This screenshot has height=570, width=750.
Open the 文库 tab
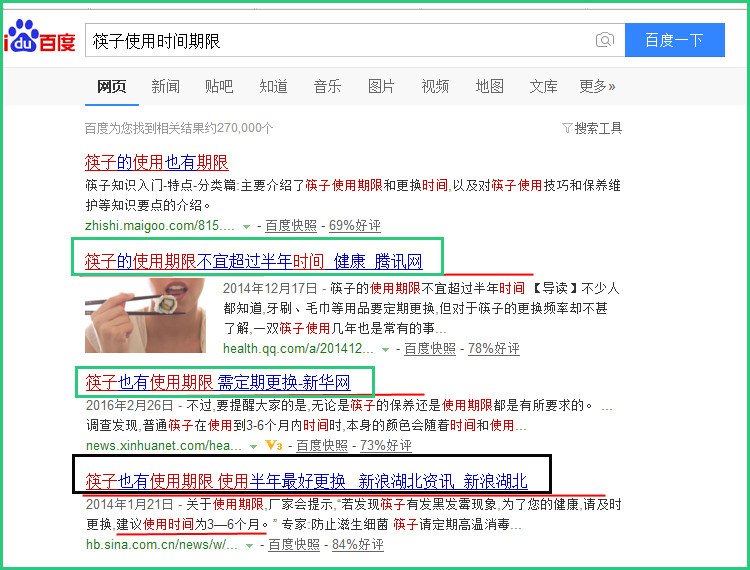click(x=543, y=86)
